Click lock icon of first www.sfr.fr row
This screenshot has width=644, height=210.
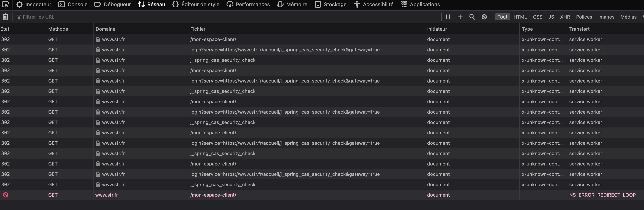pos(98,39)
